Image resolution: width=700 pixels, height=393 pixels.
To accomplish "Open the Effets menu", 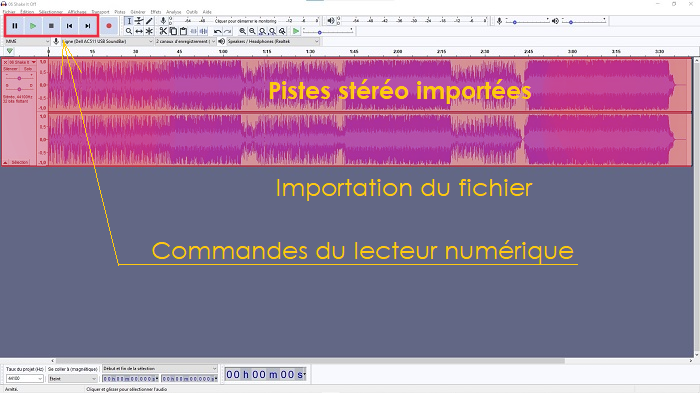I will point(156,12).
